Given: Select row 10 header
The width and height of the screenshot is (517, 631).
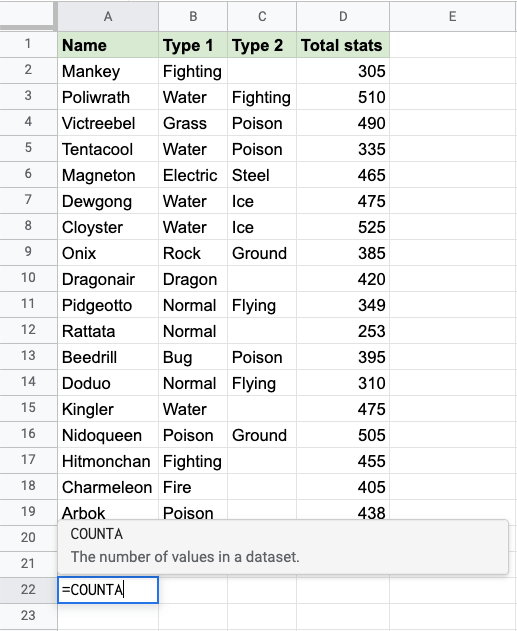Looking at the screenshot, I should (28, 278).
